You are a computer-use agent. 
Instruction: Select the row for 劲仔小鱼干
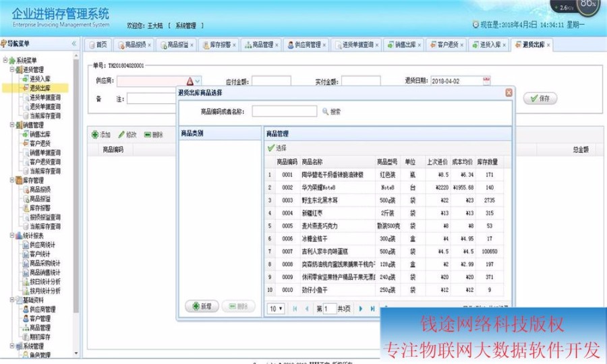(384, 289)
